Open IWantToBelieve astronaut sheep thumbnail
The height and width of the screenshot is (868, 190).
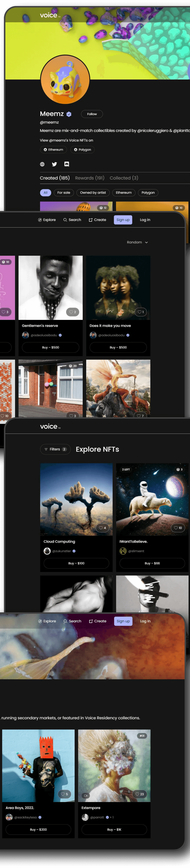152,499
